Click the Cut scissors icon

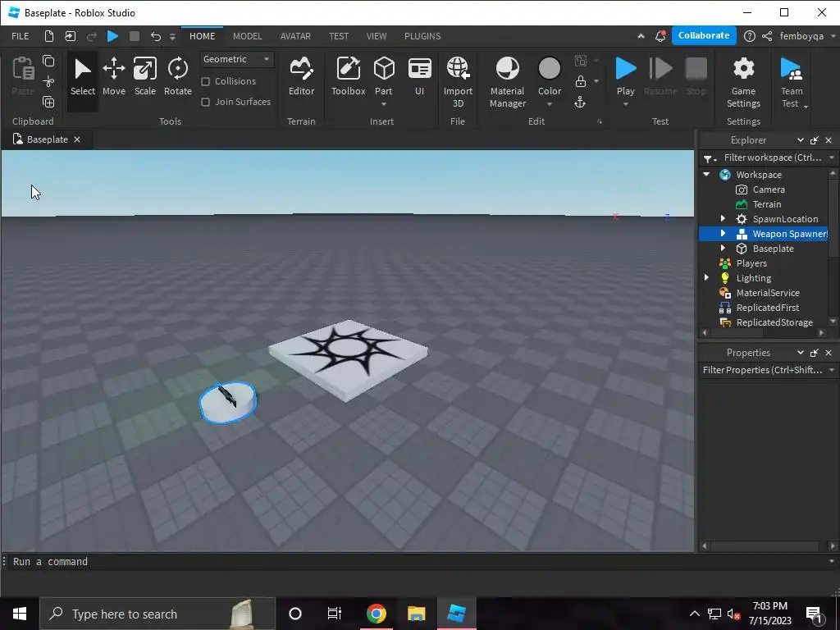(x=48, y=81)
